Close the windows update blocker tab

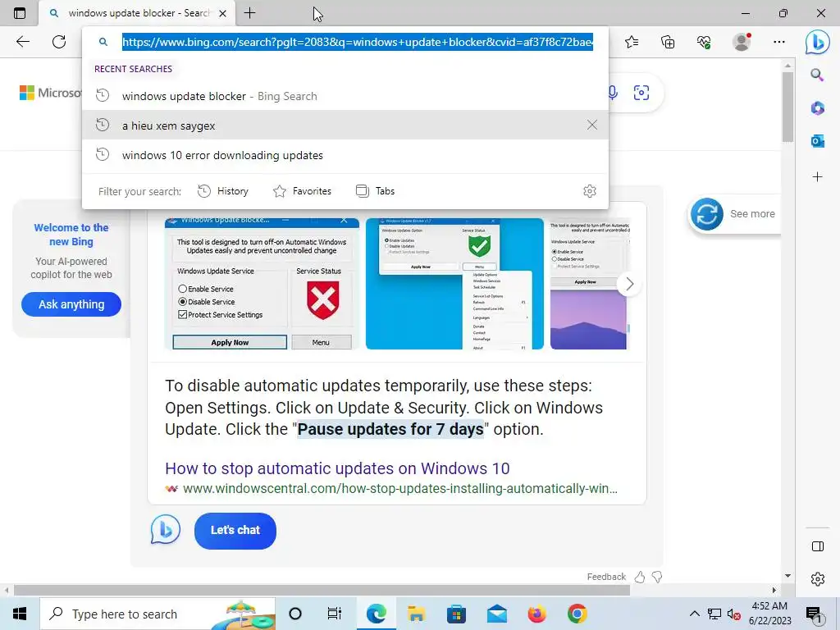tap(223, 13)
